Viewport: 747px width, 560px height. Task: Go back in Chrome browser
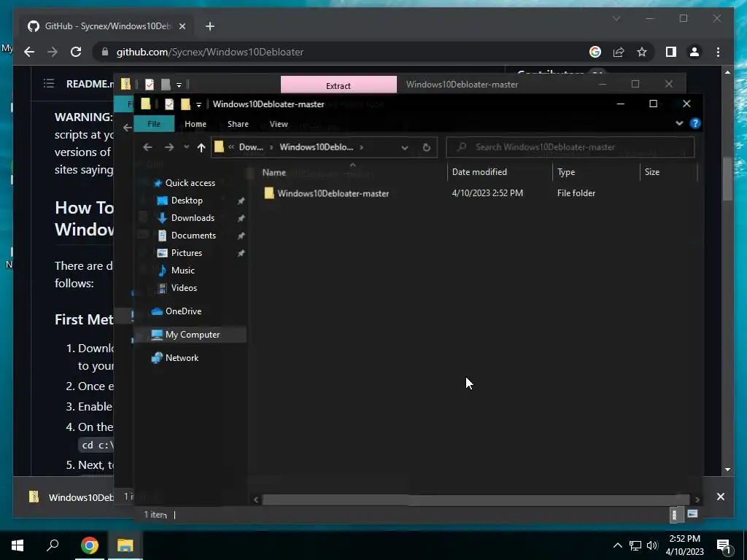pos(29,52)
